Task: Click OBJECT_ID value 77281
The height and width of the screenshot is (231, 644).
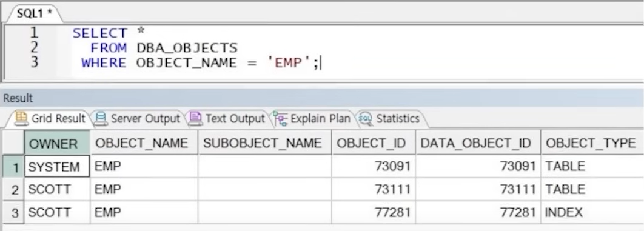Action: [x=374, y=213]
